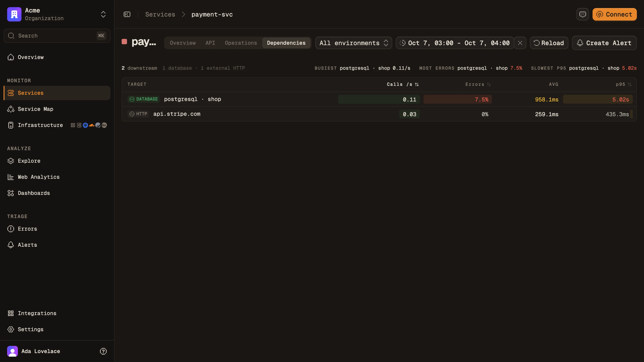Click the Kubernetes icon beside Infrastructure
644x362 pixels.
click(85, 125)
